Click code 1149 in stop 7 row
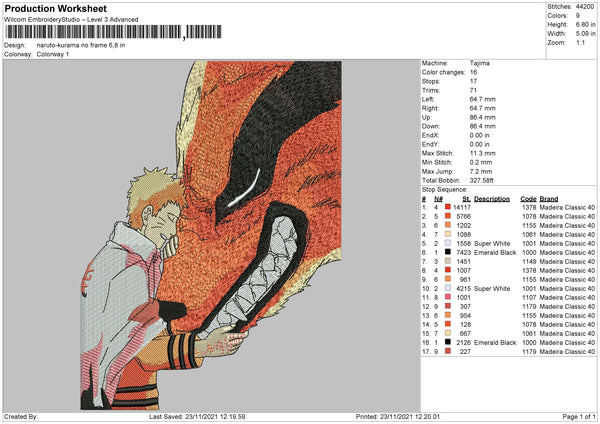 [x=529, y=261]
